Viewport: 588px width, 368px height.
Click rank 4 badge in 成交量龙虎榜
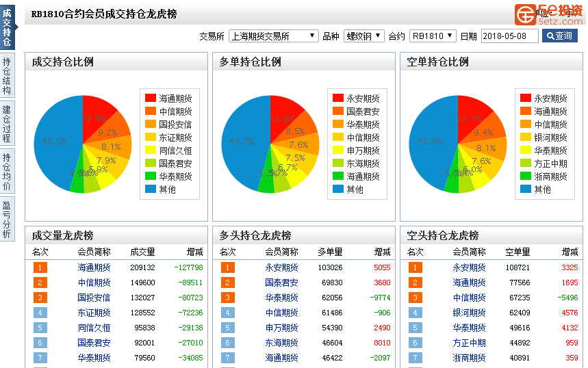coord(40,313)
